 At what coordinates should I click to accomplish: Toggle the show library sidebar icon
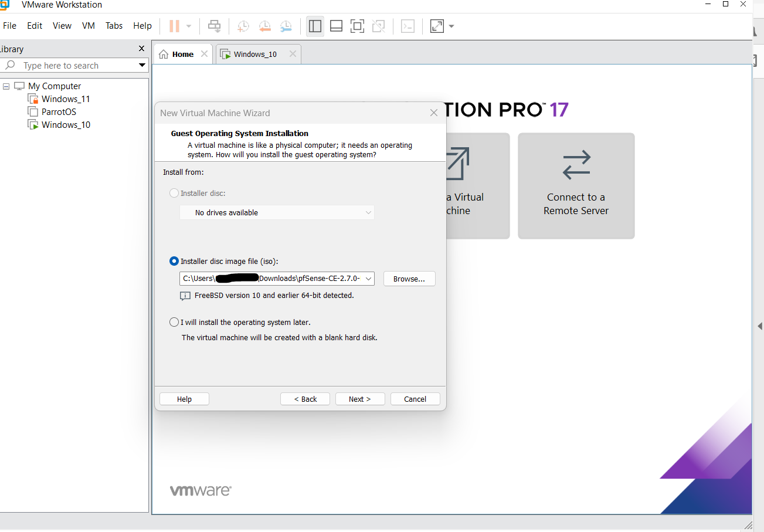pyautogui.click(x=315, y=26)
